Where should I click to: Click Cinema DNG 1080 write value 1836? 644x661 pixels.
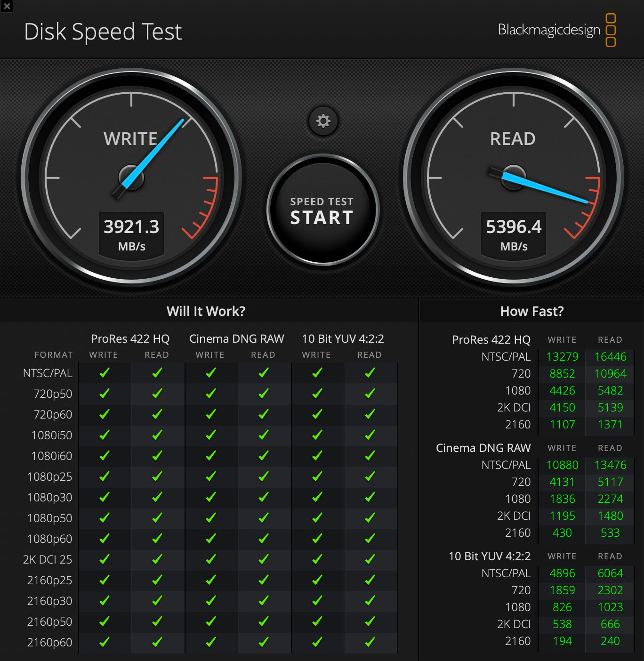tap(563, 499)
